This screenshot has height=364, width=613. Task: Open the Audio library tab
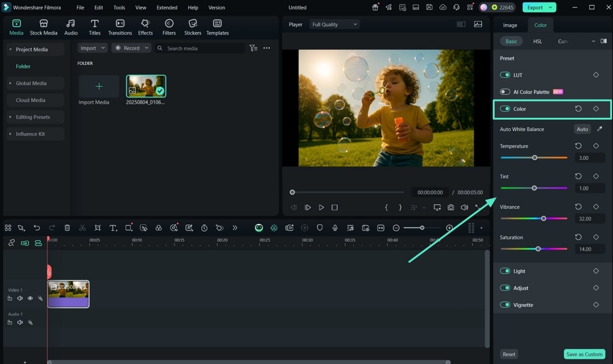71,27
